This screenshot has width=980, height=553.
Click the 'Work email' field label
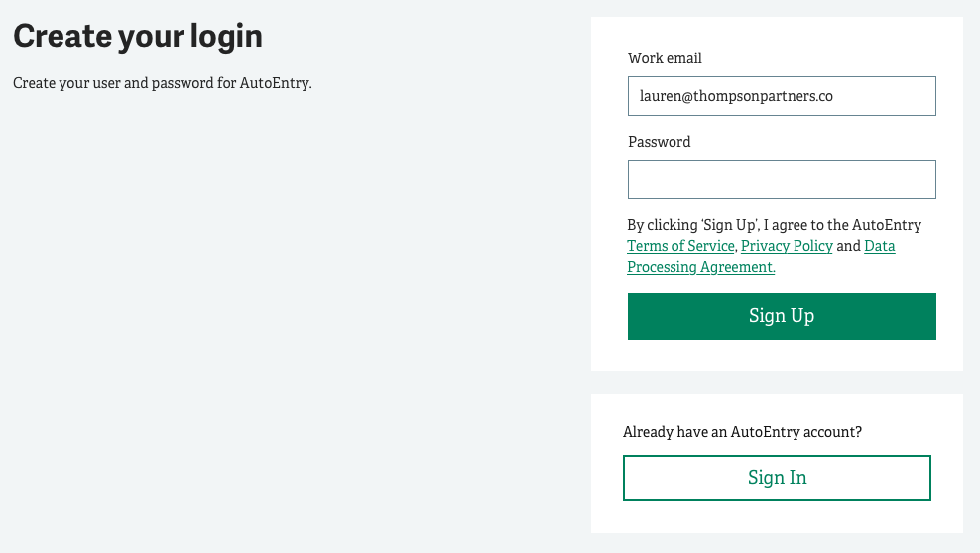pyautogui.click(x=665, y=58)
